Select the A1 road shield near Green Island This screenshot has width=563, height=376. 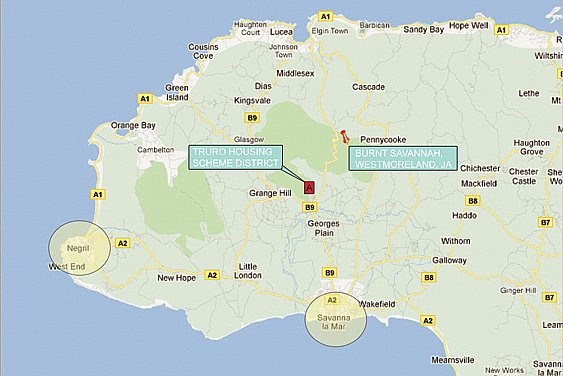145,99
